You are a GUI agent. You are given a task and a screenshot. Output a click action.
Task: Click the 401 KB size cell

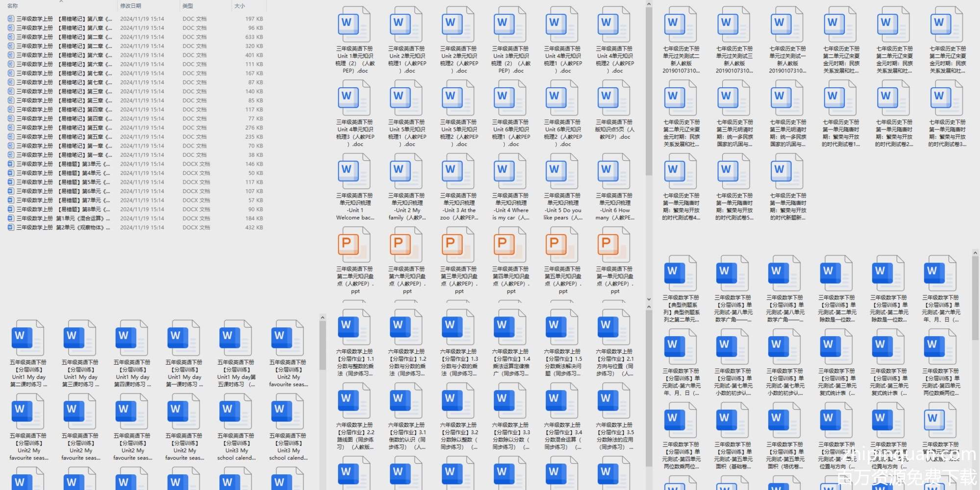254,55
